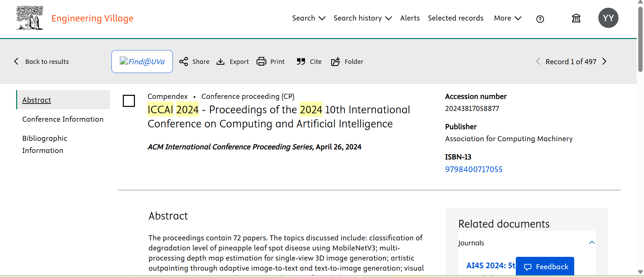Viewport: 644px width, 277px height.
Task: Go back to results
Action: 47,62
